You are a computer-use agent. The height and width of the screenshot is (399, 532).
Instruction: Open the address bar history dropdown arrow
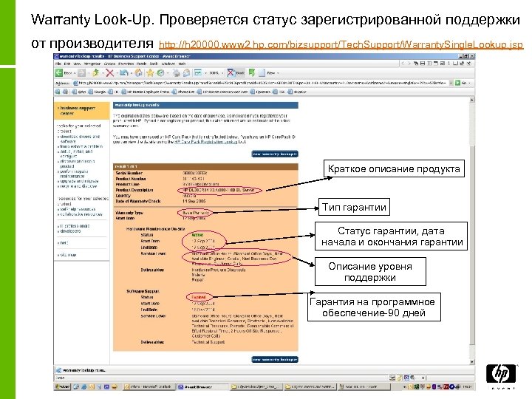click(x=451, y=83)
